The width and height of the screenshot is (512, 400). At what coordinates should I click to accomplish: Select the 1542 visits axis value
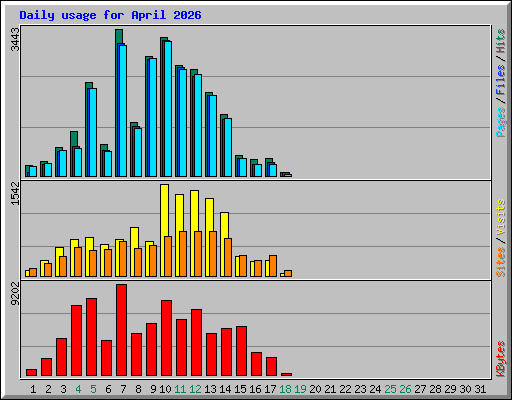click(15, 193)
